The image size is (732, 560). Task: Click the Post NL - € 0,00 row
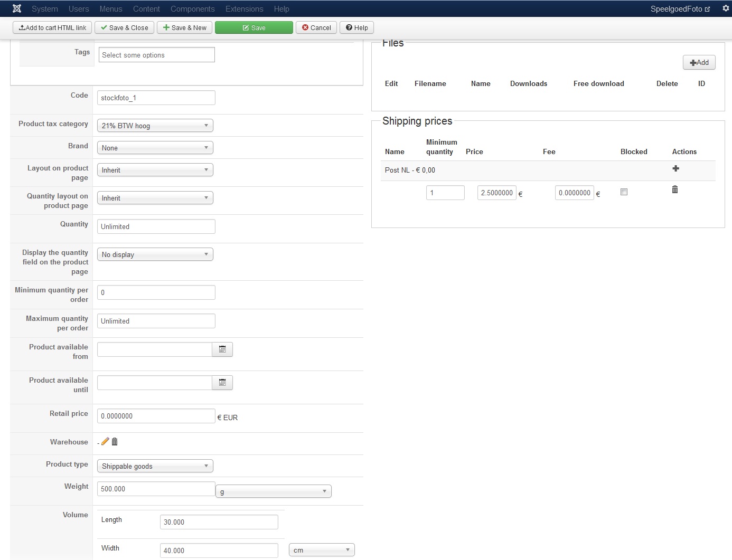(x=548, y=170)
